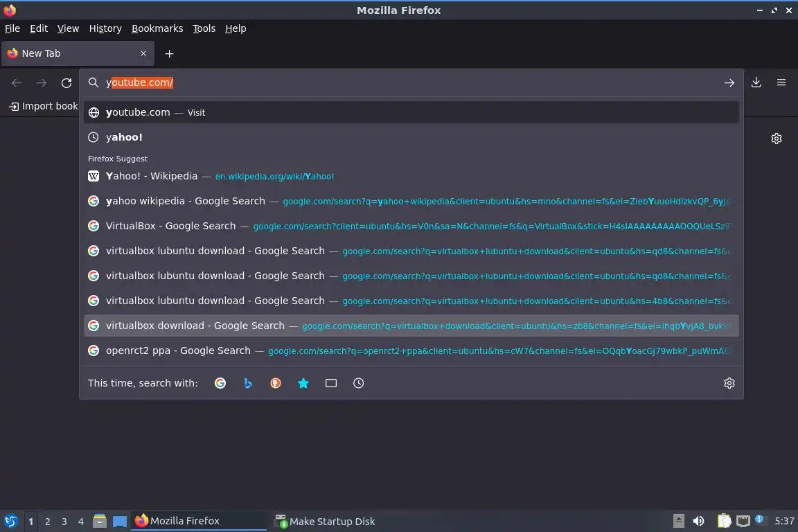Open Yahoo! - Wikipedia suggestion

click(x=411, y=176)
